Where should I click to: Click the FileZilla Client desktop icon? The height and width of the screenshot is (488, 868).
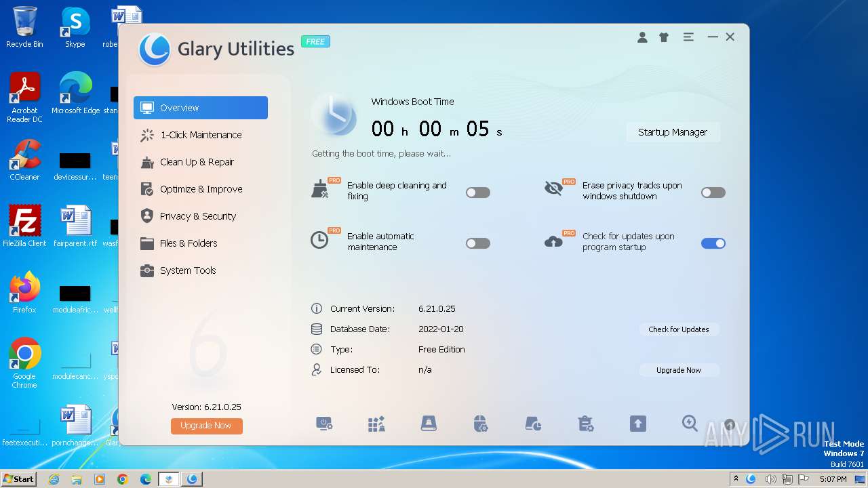tap(24, 226)
